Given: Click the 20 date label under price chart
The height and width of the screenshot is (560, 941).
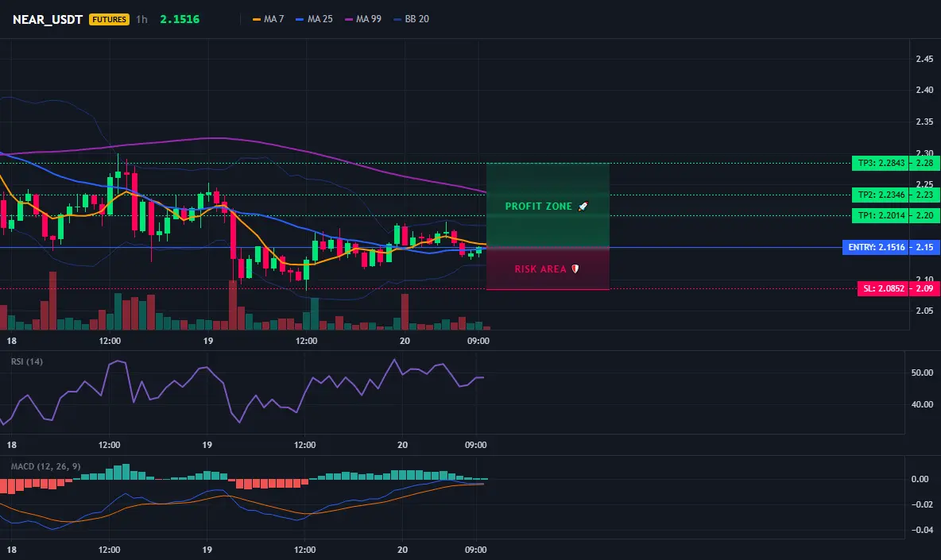Looking at the screenshot, I should 405,341.
